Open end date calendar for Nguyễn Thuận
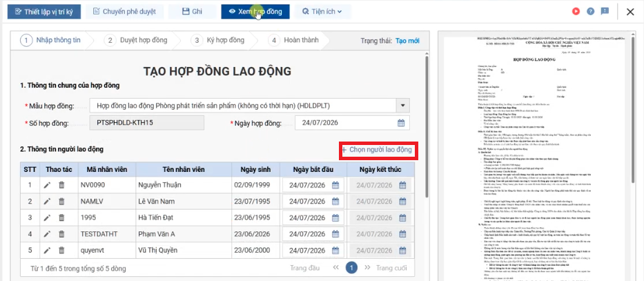 tap(402, 185)
